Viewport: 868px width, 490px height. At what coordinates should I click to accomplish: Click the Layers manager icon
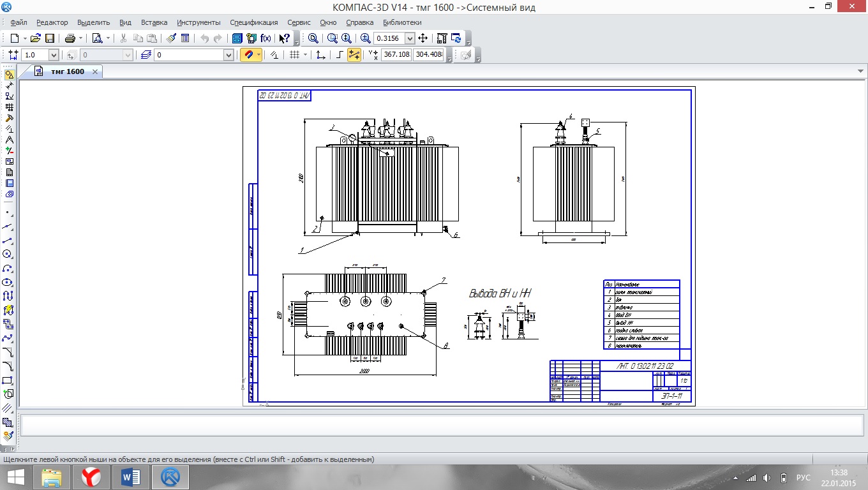click(146, 55)
